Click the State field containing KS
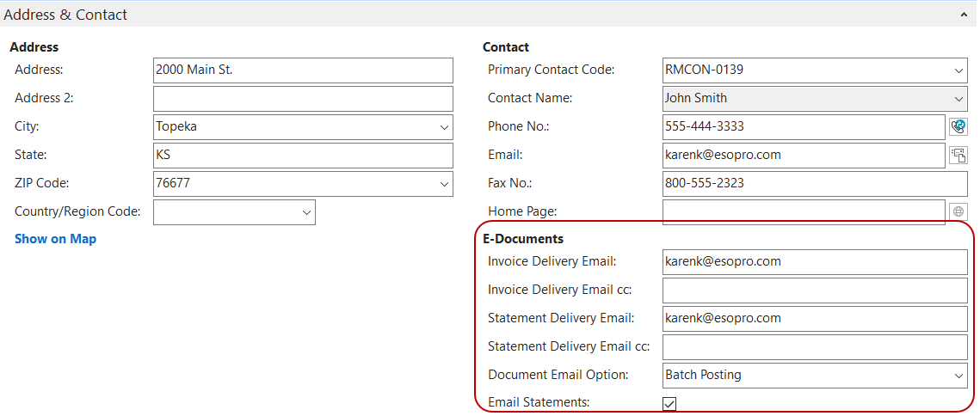Viewport: 980px width, 416px height. [x=303, y=156]
